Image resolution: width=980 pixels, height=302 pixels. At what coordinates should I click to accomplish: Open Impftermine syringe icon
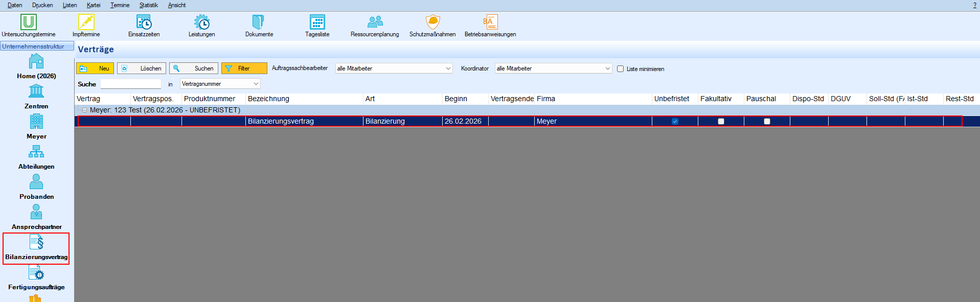pyautogui.click(x=86, y=22)
